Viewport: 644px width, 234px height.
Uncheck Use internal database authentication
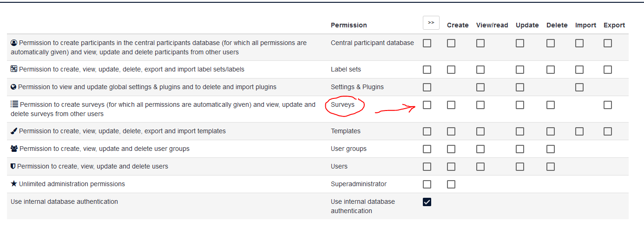click(427, 202)
